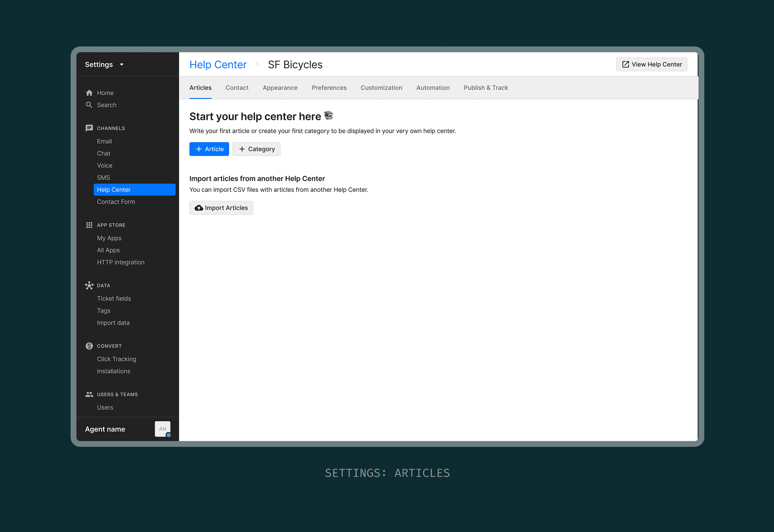
Task: Select Contact Form in sidebar
Action: pos(116,202)
